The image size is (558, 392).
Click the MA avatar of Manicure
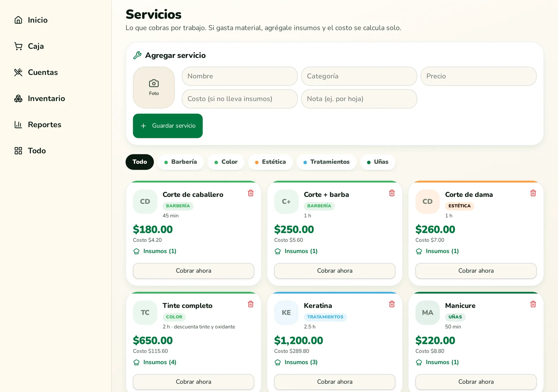(428, 313)
